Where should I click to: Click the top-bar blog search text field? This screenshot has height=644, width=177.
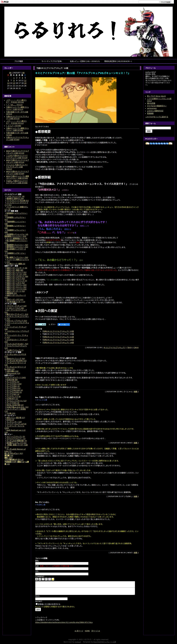(149, 2)
